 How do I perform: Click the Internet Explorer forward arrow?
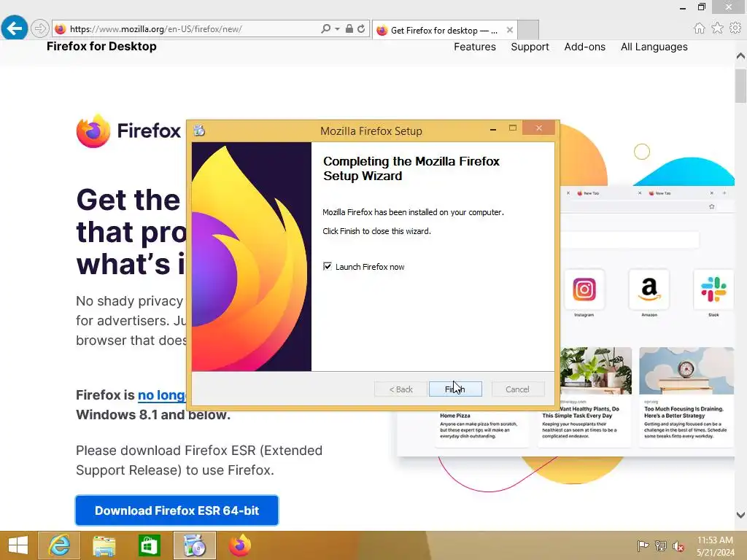pyautogui.click(x=40, y=28)
